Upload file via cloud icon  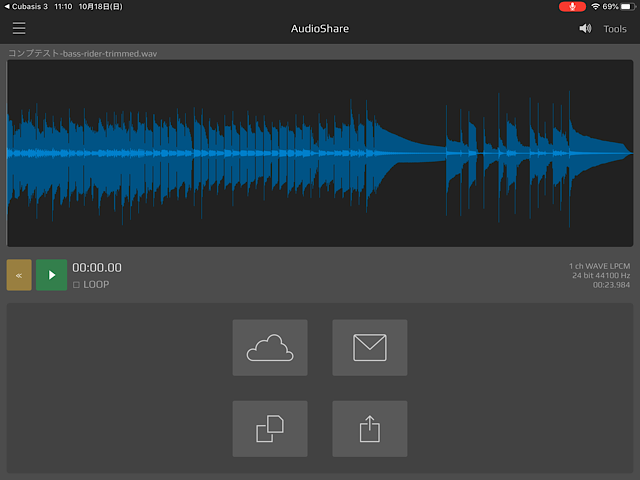pos(270,348)
